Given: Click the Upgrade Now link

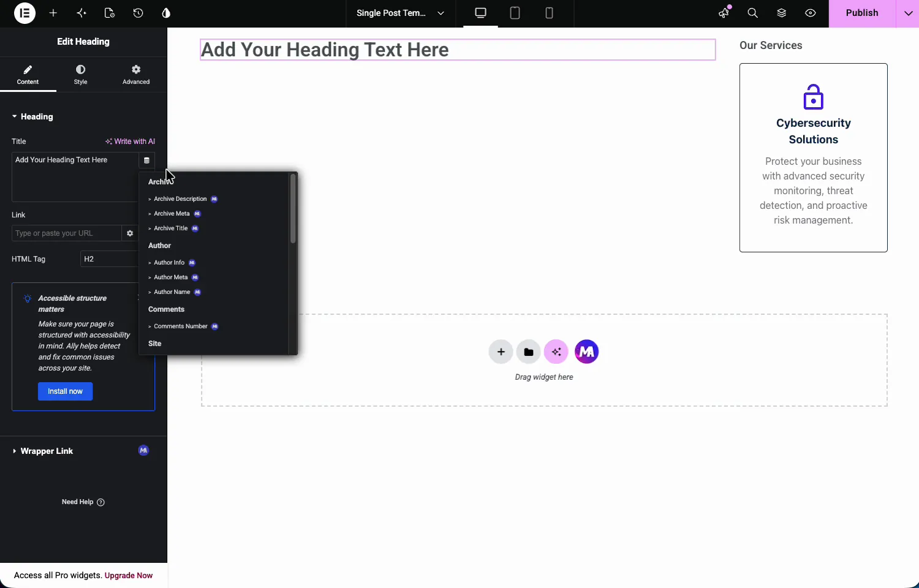Looking at the screenshot, I should 129,576.
